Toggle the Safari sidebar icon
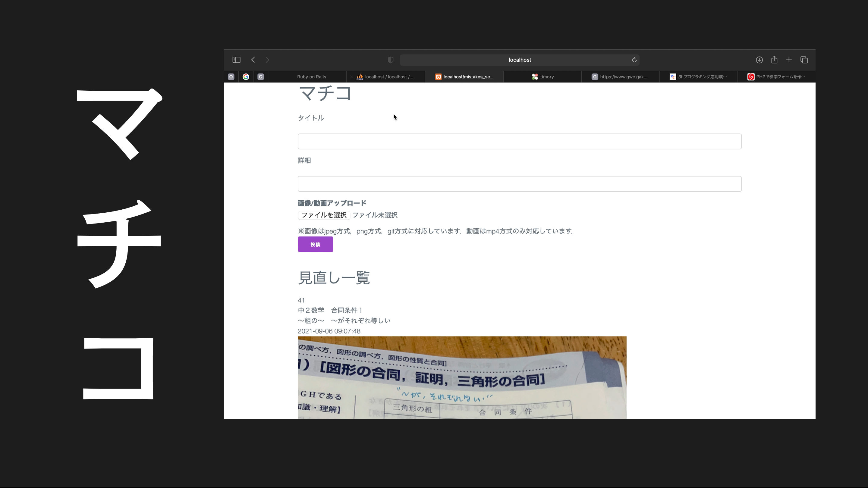This screenshot has width=868, height=488. pos(236,60)
